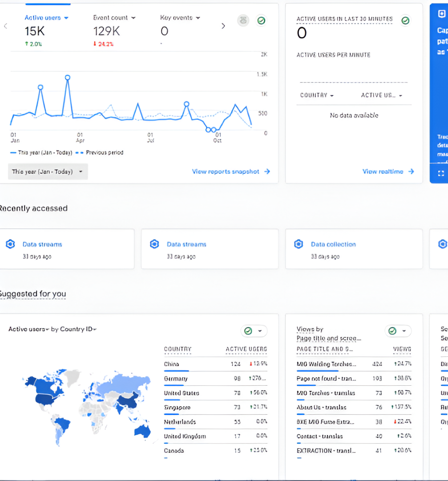Screen dimensions: 448x481
Task: Click the expand icon on the blue panel
Action: pyautogui.click(x=441, y=173)
